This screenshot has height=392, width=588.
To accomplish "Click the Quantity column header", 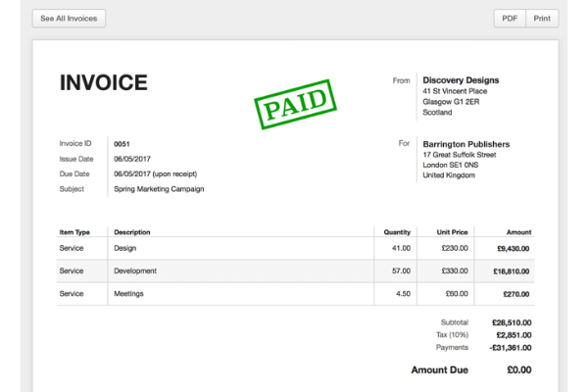I will (x=397, y=232).
